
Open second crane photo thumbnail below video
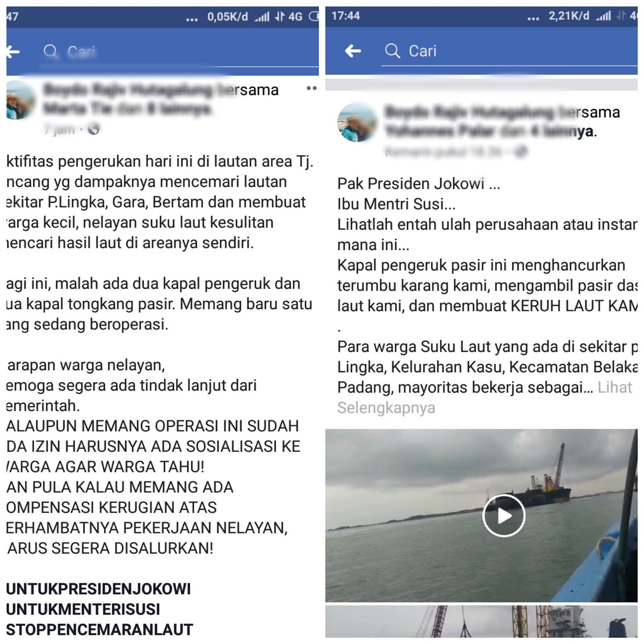pyautogui.click(x=481, y=621)
